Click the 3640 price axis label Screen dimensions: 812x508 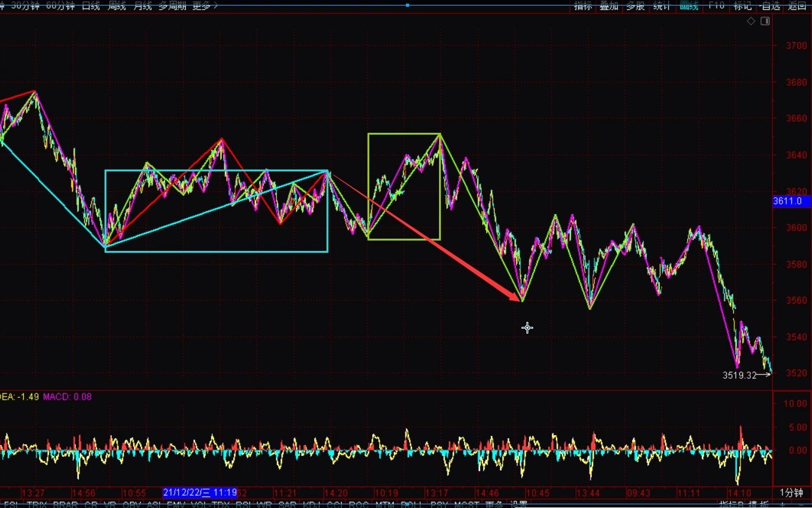coord(795,155)
